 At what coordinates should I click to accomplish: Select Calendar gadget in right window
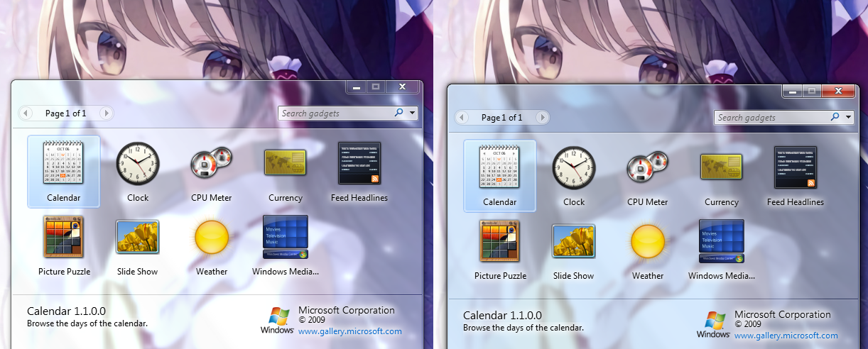(x=500, y=176)
